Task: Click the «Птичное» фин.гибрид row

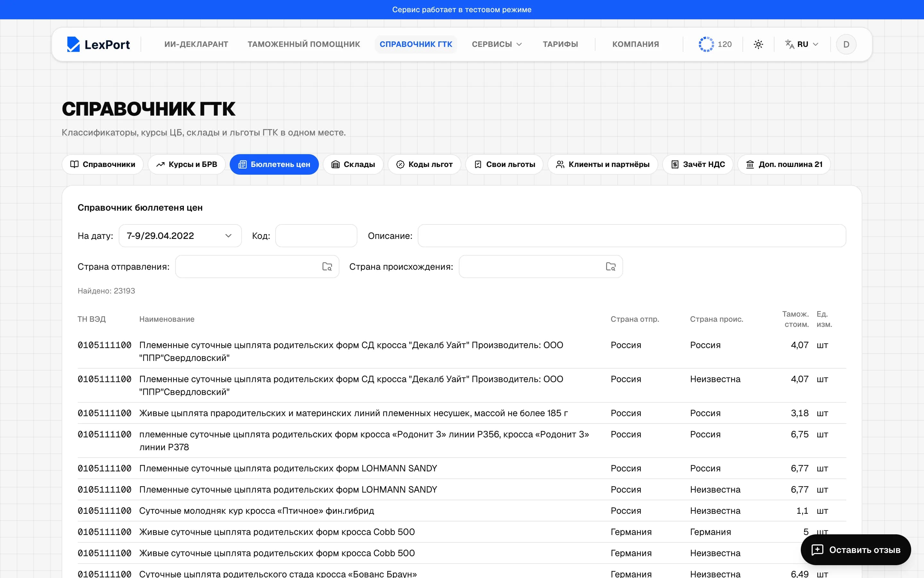Action: click(462, 511)
